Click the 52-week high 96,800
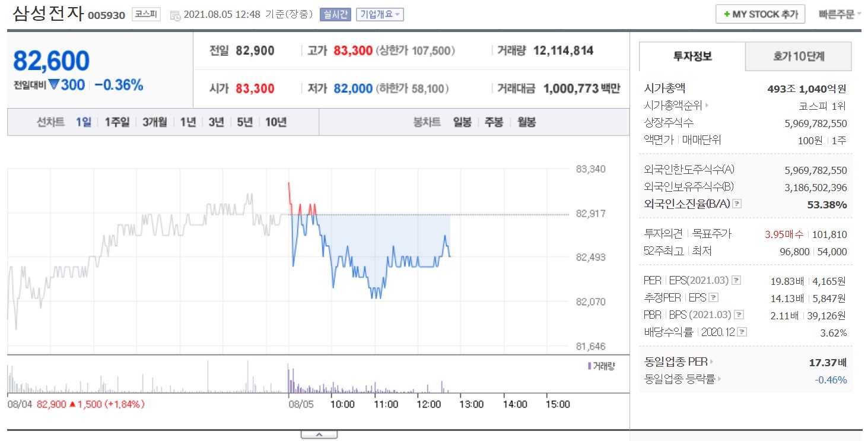This screenshot has height=441, width=868. [x=794, y=252]
